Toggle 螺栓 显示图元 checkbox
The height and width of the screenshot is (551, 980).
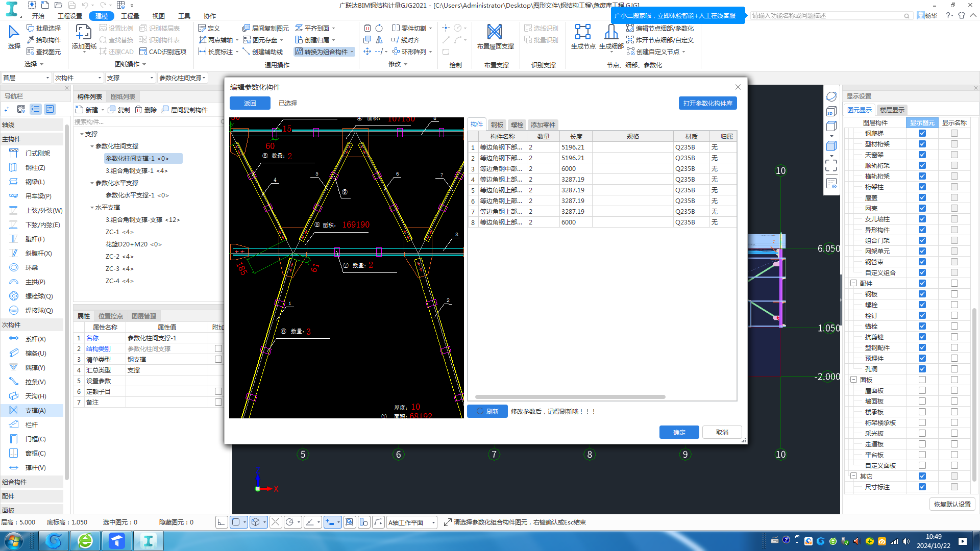pyautogui.click(x=922, y=305)
